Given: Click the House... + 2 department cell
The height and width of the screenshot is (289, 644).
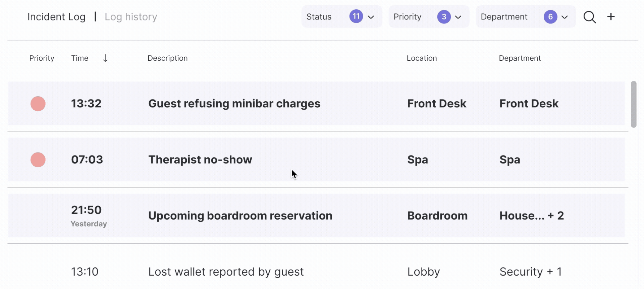Looking at the screenshot, I should (x=531, y=216).
